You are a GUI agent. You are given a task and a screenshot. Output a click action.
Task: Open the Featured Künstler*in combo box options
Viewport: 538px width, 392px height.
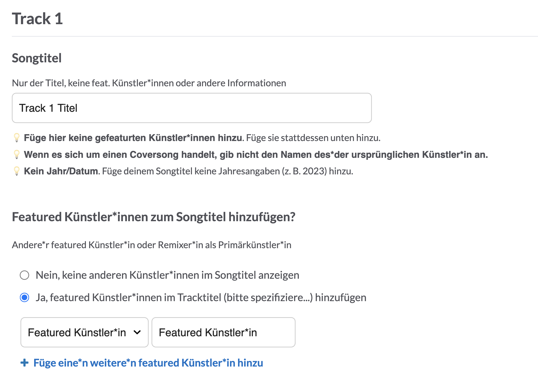(84, 332)
